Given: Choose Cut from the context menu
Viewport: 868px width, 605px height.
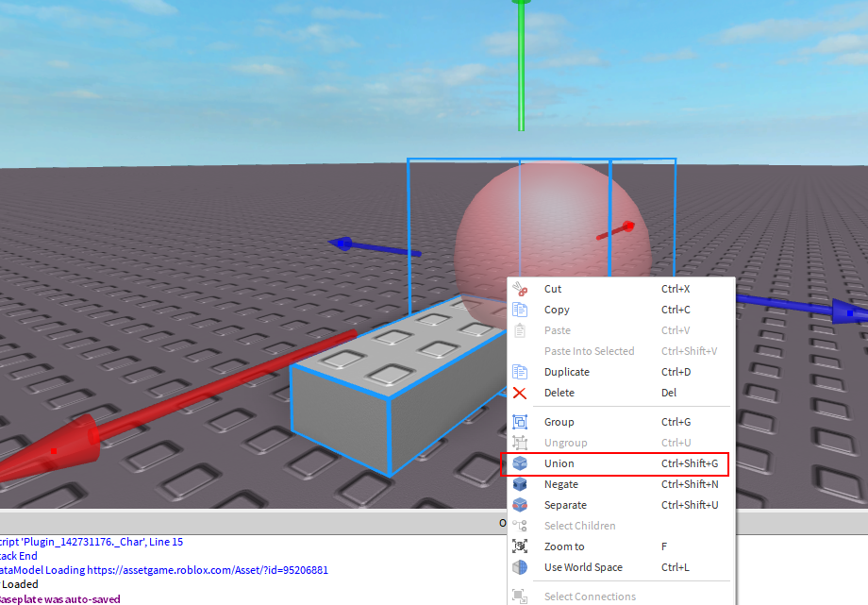Looking at the screenshot, I should tap(621, 289).
